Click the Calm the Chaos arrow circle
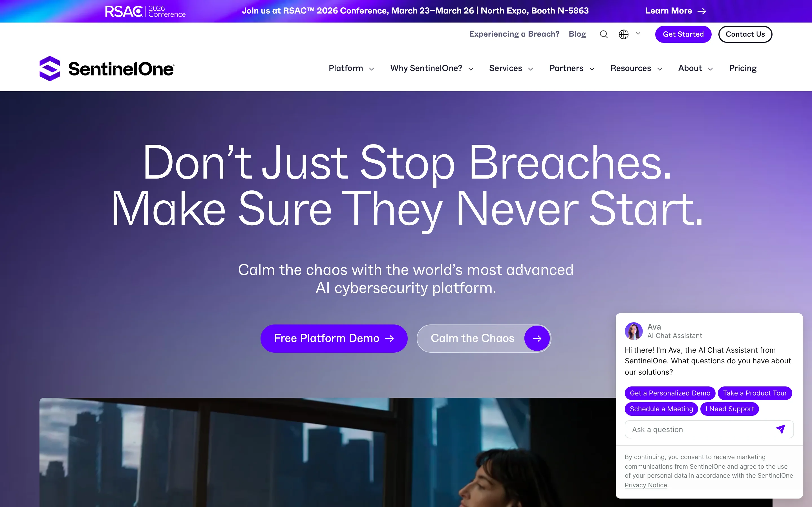 point(537,338)
